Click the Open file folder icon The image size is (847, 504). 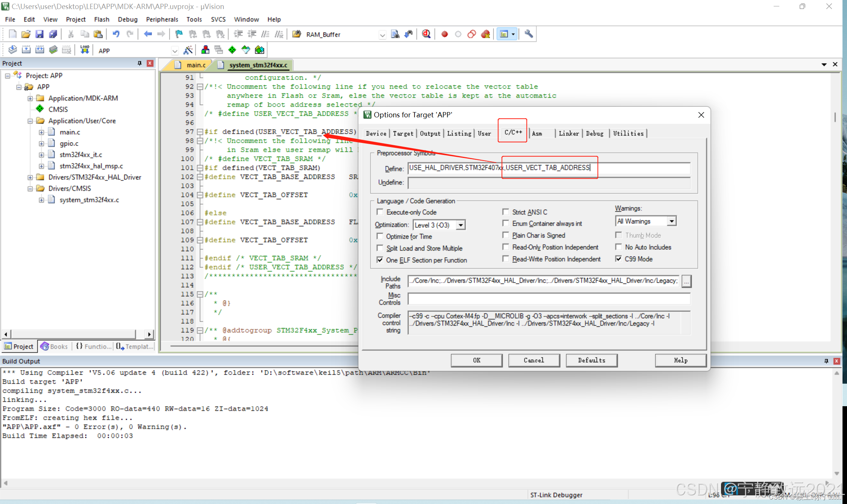click(x=26, y=34)
